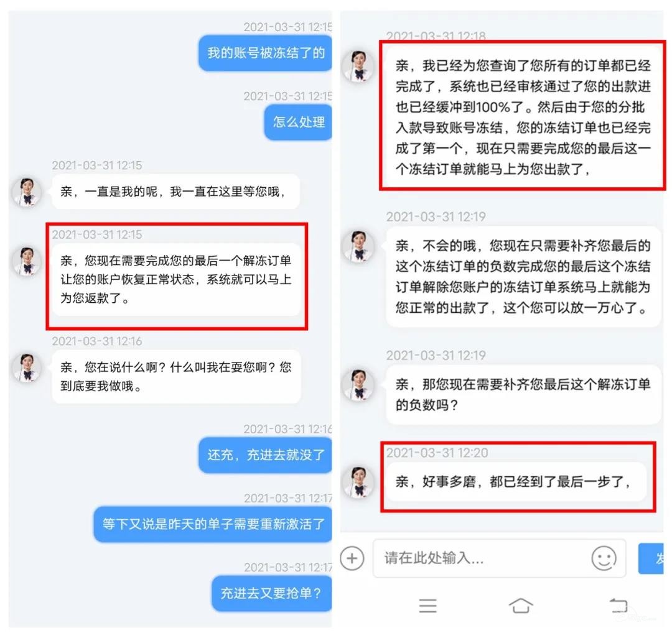
Task: Tap agent avatar beside 您在说什么啊 message
Action: coord(27,368)
